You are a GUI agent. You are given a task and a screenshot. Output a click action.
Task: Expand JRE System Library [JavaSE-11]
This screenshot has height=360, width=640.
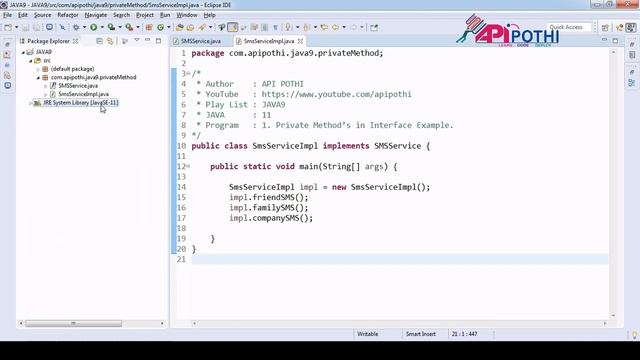click(x=31, y=103)
